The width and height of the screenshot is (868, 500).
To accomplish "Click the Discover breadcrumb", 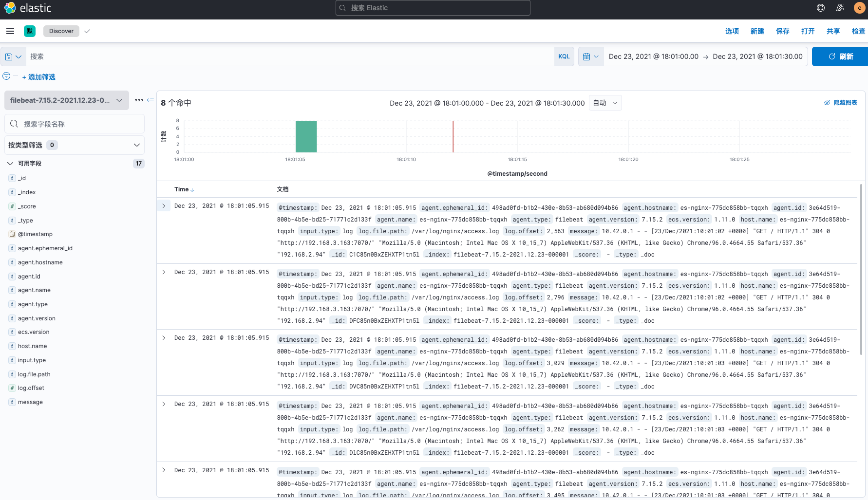I will coord(61,31).
